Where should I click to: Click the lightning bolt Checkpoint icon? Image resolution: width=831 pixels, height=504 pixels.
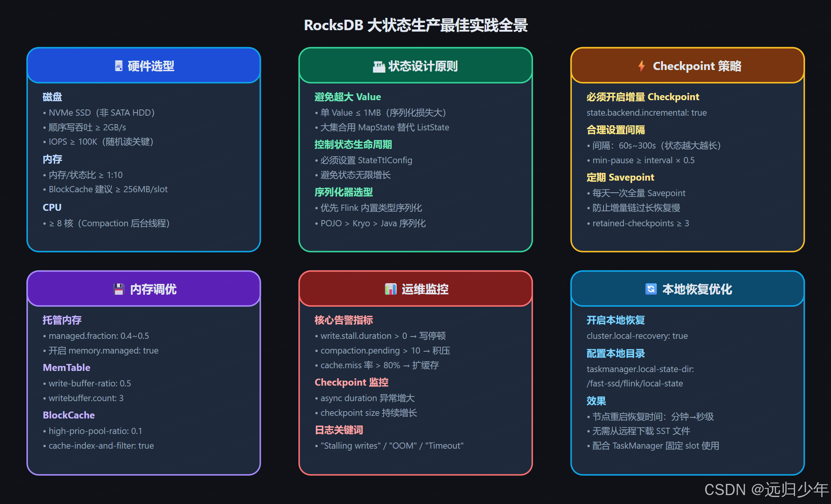click(641, 66)
